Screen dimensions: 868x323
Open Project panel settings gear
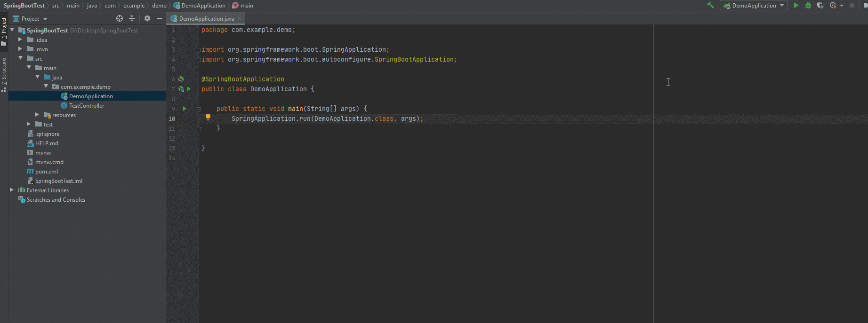147,18
